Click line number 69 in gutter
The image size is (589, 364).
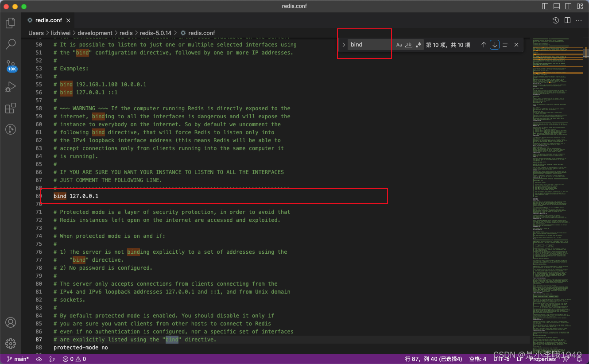(x=39, y=196)
